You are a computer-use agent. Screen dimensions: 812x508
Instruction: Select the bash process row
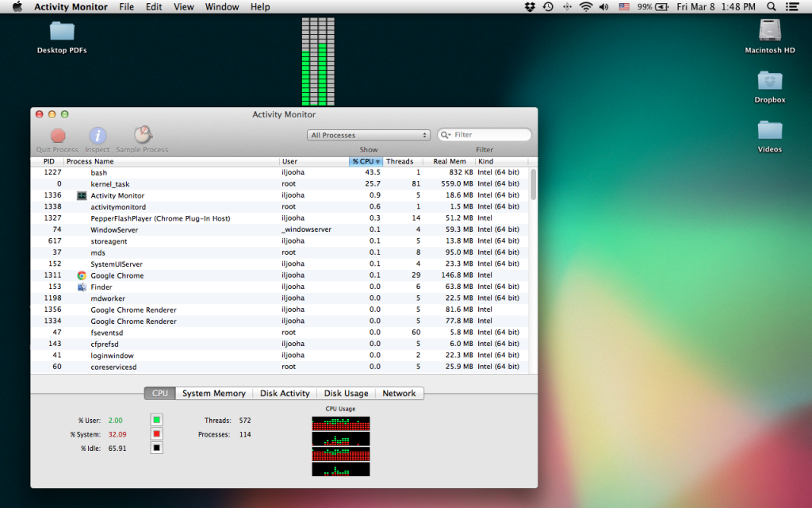pos(280,172)
